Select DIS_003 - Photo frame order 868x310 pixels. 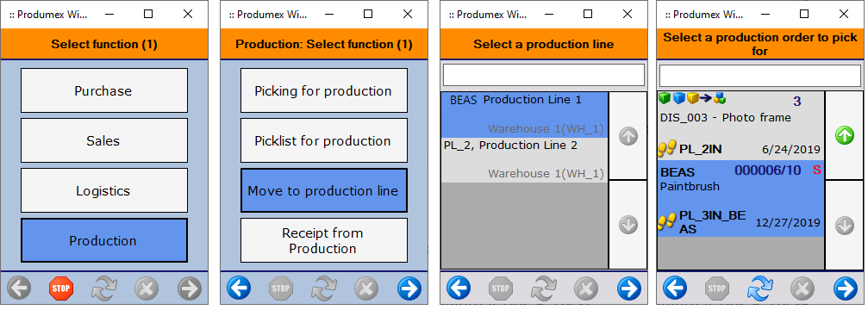[x=740, y=126]
